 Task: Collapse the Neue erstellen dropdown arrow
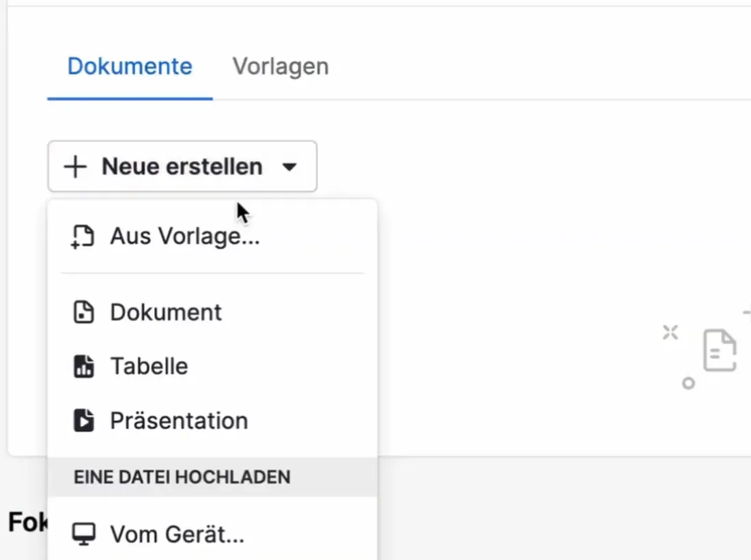tap(289, 167)
